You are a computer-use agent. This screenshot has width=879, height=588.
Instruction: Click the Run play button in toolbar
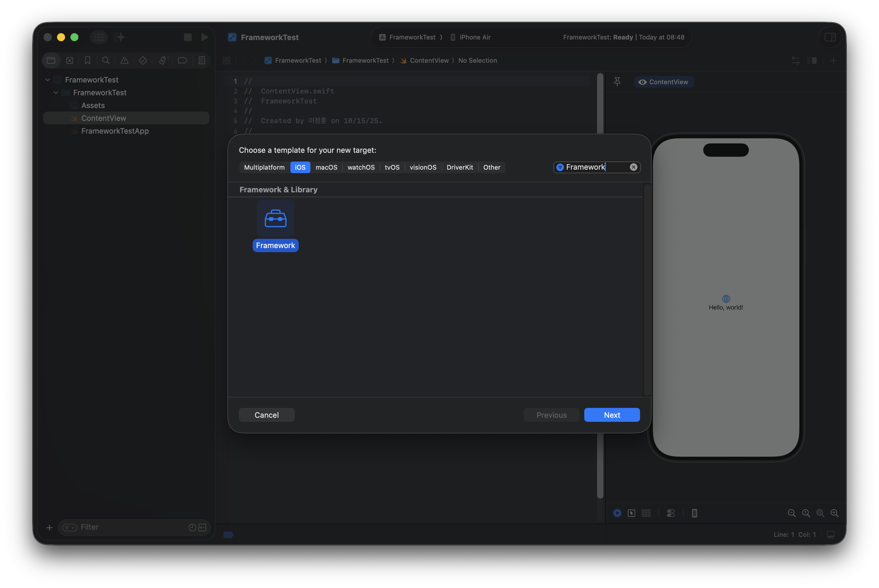[204, 37]
